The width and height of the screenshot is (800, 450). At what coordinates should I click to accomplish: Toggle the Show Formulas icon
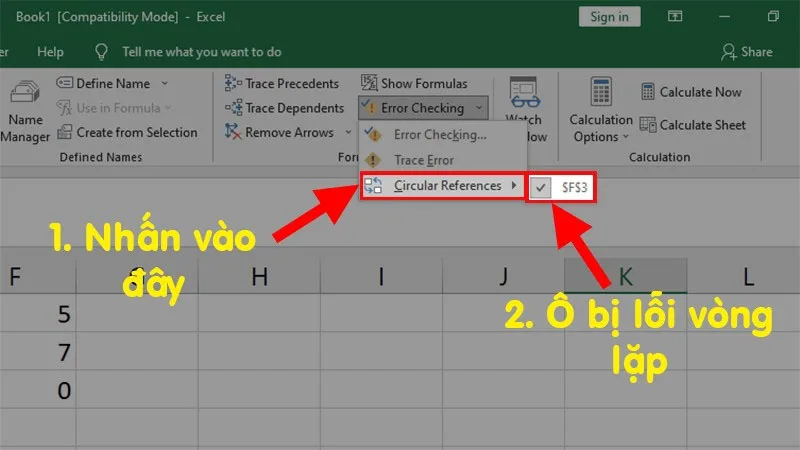point(369,83)
